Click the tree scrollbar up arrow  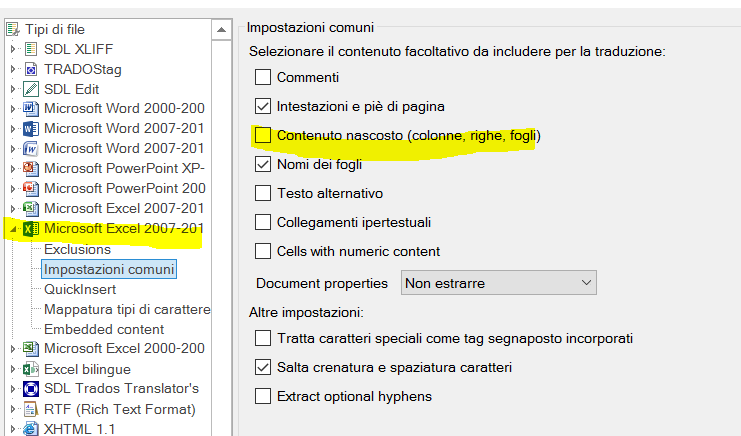click(221, 30)
